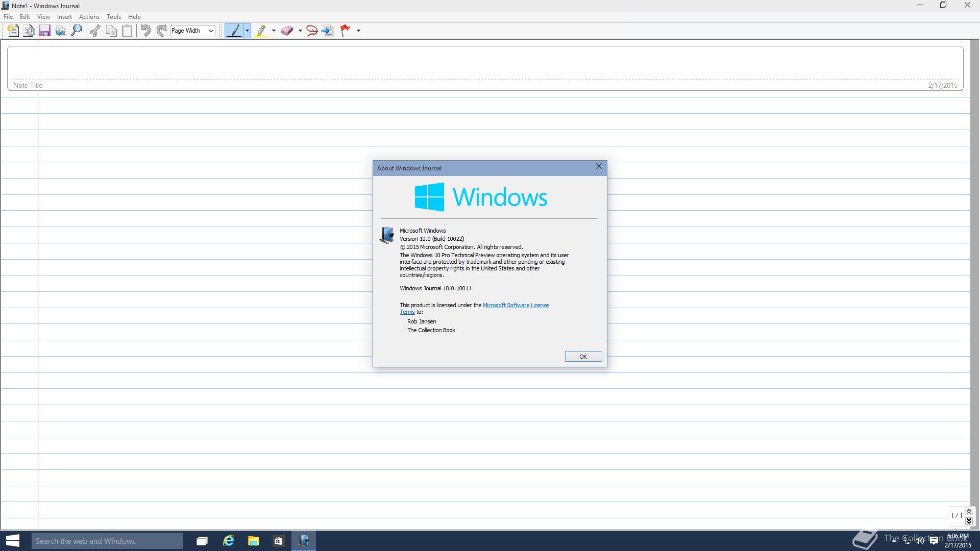
Task: Expand the Pen tool options arrow
Action: coord(247,31)
